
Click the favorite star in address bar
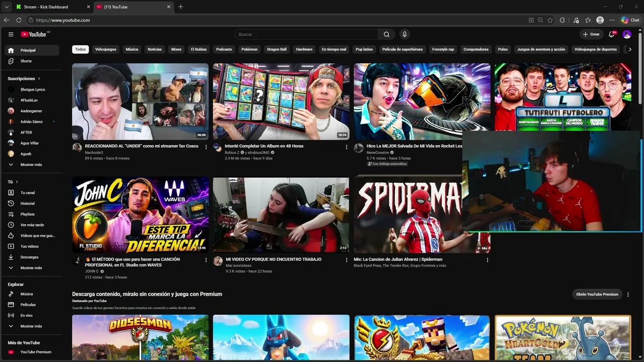pyautogui.click(x=550, y=20)
